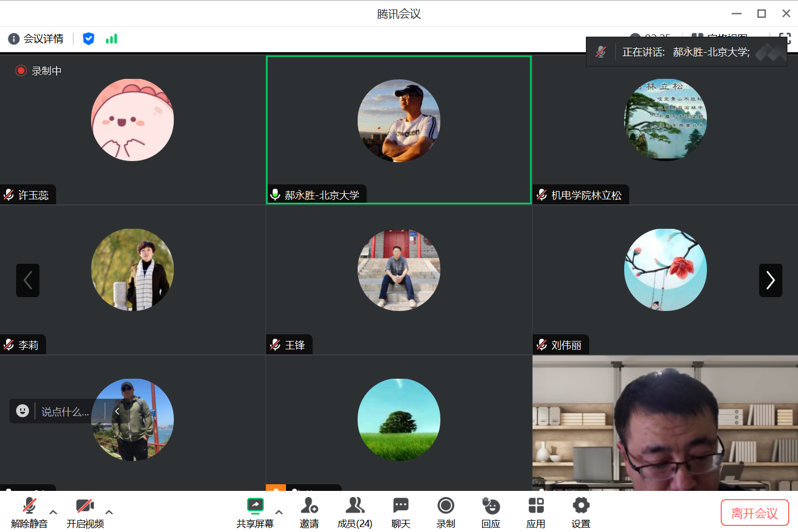Open the 会议详情 meeting info
798x532 pixels.
tap(36, 39)
